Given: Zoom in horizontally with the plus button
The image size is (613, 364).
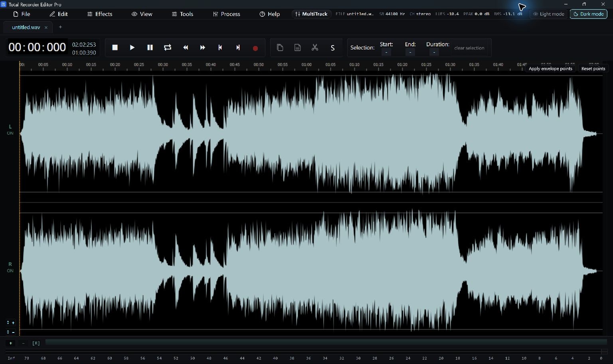Looking at the screenshot, I should point(11,343).
